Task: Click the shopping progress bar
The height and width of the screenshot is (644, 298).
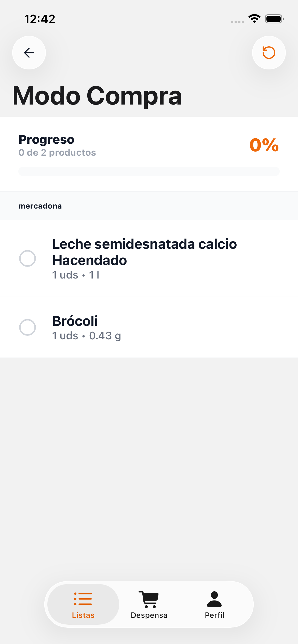Action: [149, 171]
